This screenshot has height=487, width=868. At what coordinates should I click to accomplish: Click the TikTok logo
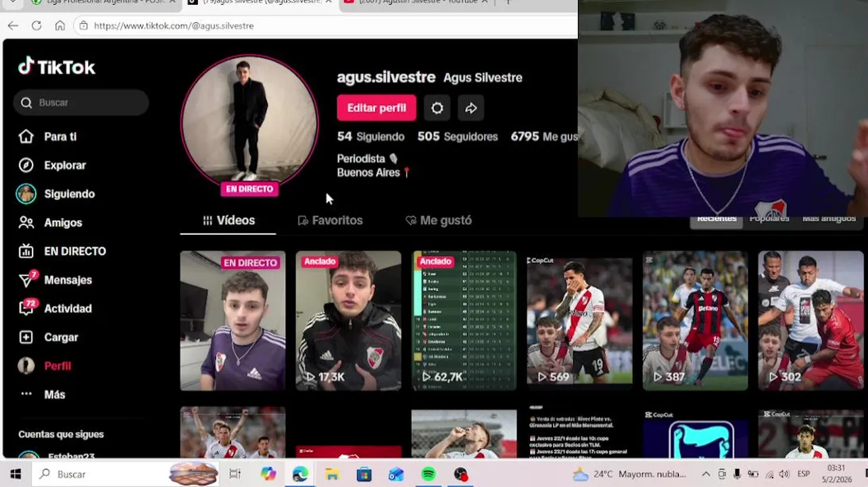(x=57, y=66)
